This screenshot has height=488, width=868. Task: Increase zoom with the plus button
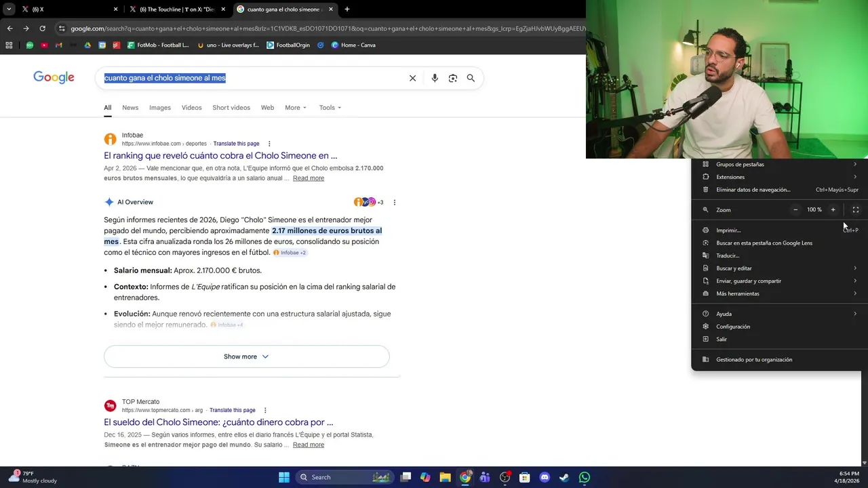(x=833, y=209)
